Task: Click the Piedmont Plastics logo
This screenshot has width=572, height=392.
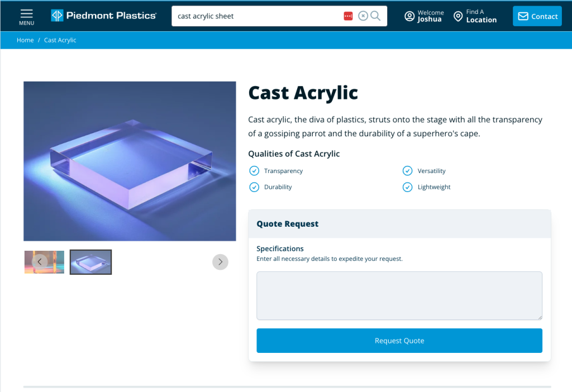Action: tap(103, 16)
